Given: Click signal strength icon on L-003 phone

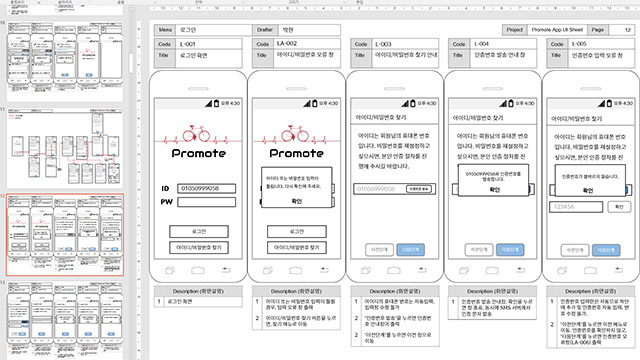Looking at the screenshot, I should pos(405,104).
